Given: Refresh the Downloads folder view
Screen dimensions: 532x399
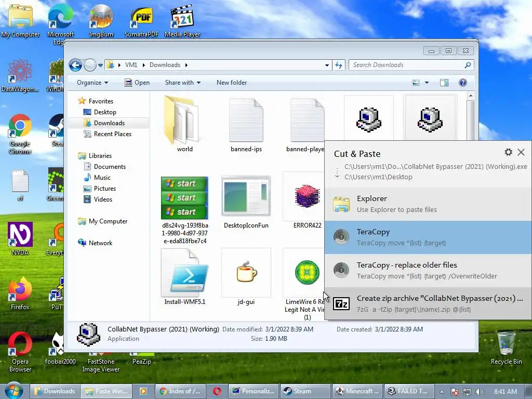Looking at the screenshot, I should click(x=339, y=65).
